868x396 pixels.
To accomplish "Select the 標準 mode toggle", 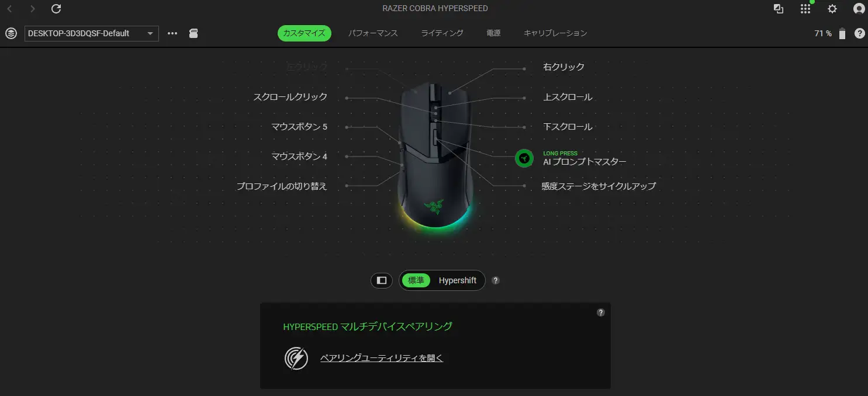I will pyautogui.click(x=416, y=280).
